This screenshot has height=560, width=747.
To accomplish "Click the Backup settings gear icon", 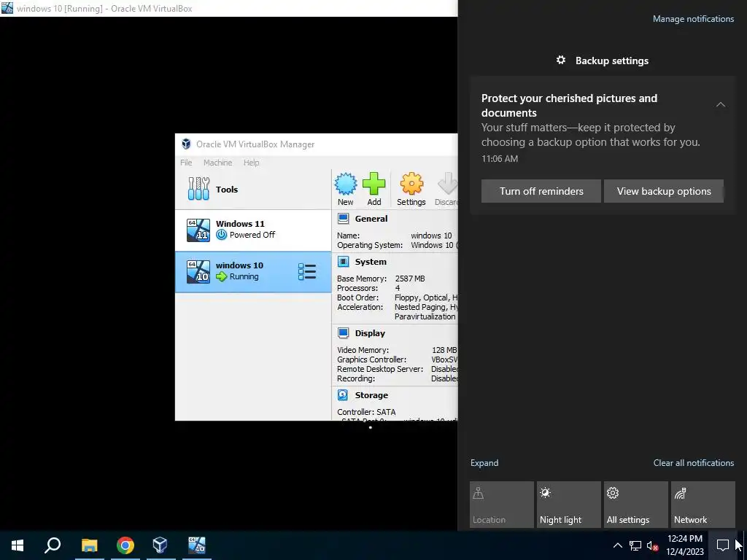I will click(x=561, y=60).
